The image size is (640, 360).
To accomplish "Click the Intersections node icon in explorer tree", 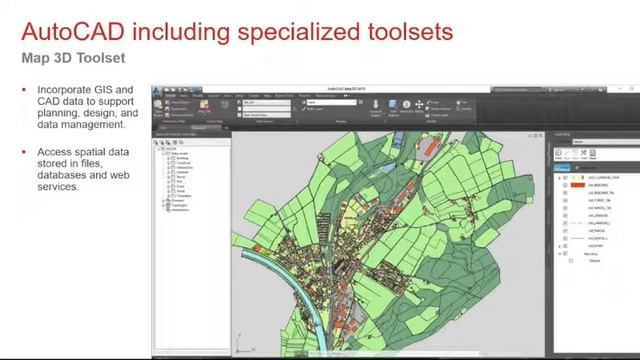I will tap(169, 210).
